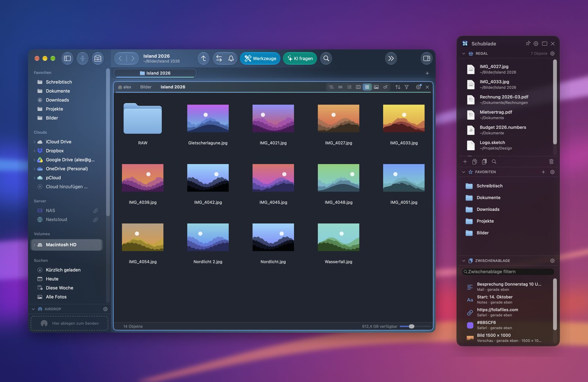
Task: Switch to gallery image view mode
Action: pyautogui.click(x=376, y=87)
